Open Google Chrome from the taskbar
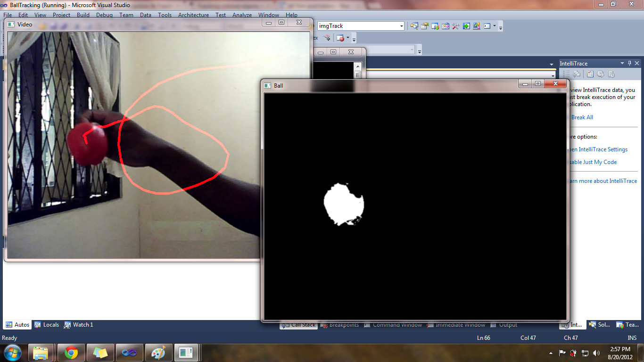The height and width of the screenshot is (362, 644). [x=71, y=352]
